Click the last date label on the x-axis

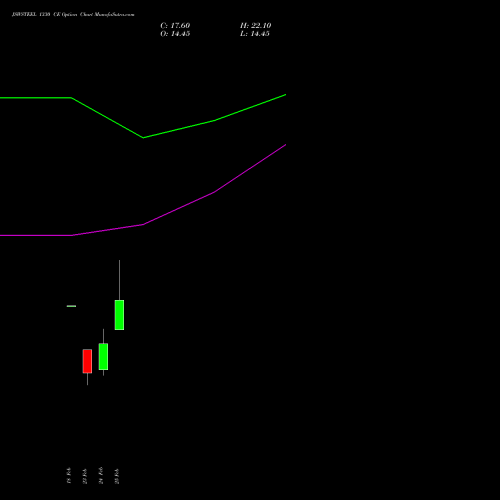click(117, 476)
